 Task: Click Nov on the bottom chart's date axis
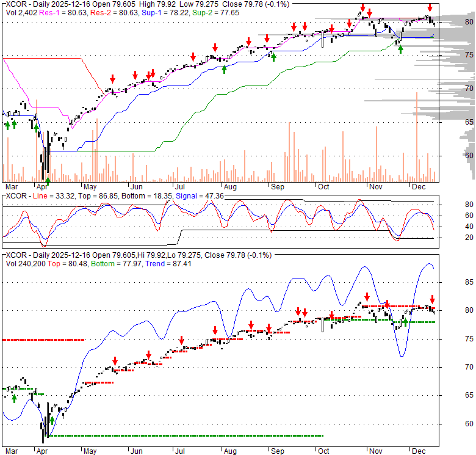click(x=375, y=451)
